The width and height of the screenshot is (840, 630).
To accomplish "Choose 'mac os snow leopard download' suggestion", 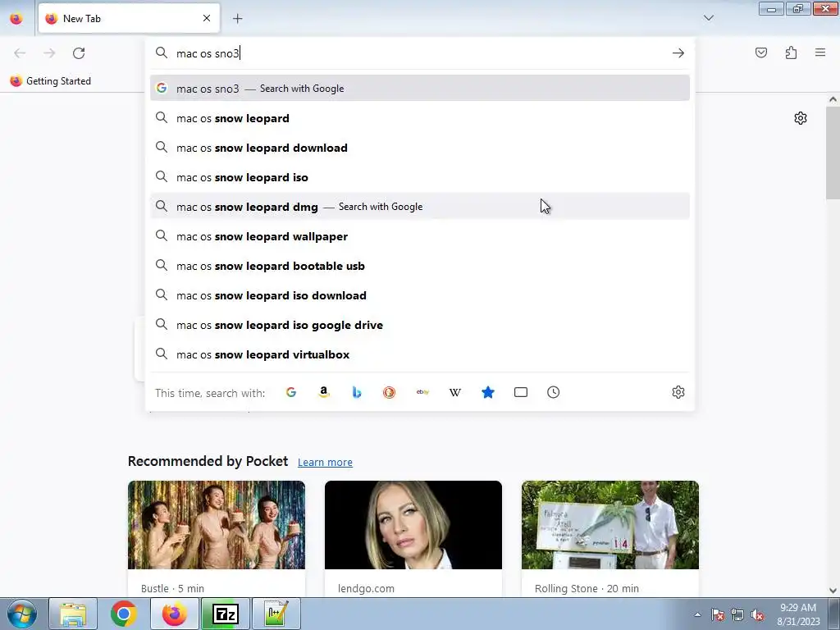I will point(420,148).
